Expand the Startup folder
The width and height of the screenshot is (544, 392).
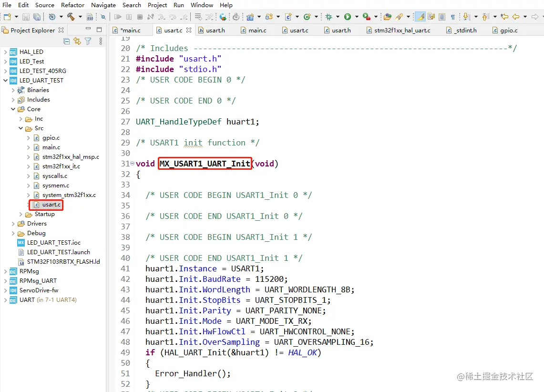click(x=21, y=214)
